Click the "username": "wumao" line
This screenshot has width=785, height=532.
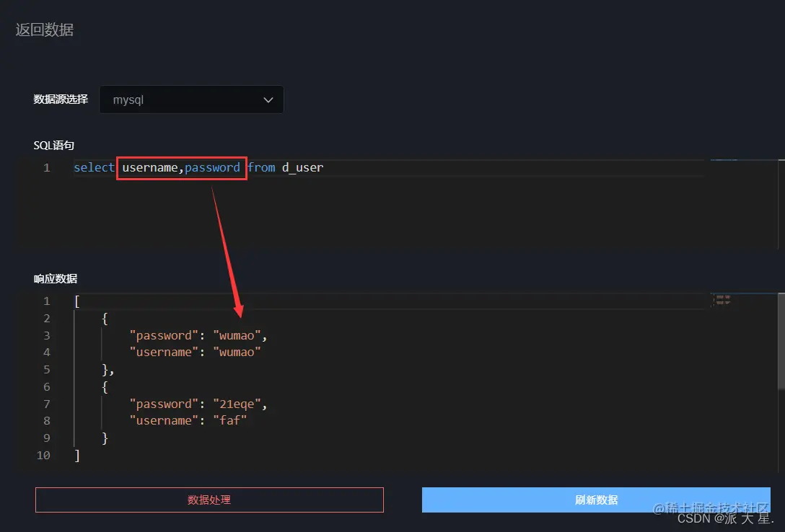point(196,353)
